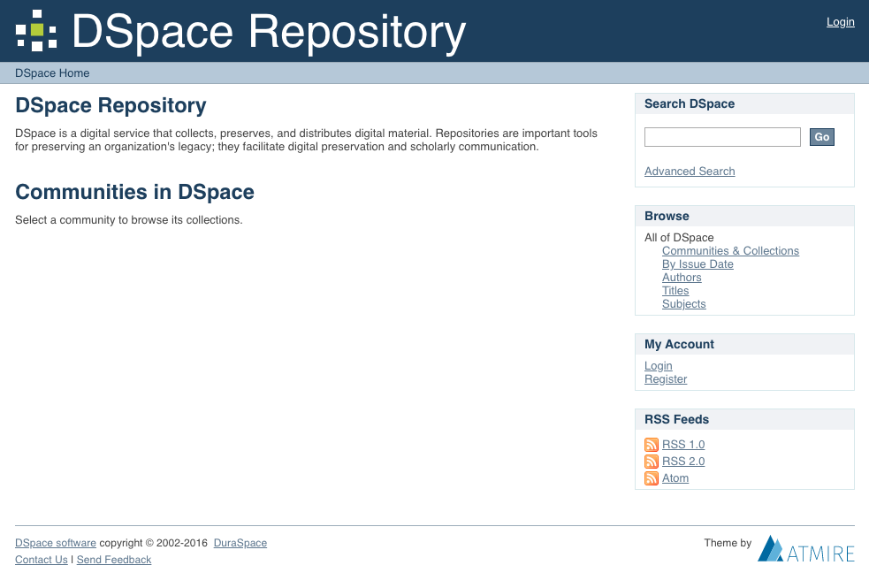Click the My Account panel heading
869x588 pixels.
coord(679,344)
